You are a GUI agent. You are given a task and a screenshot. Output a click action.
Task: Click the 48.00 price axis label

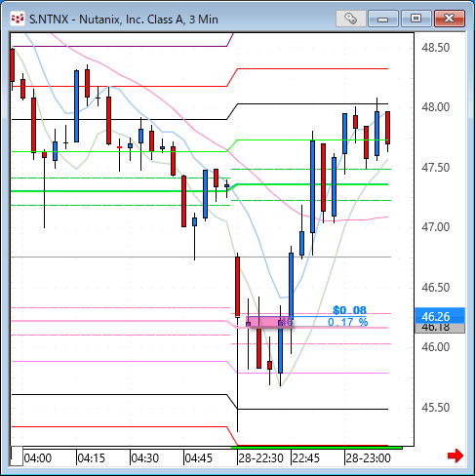point(435,107)
